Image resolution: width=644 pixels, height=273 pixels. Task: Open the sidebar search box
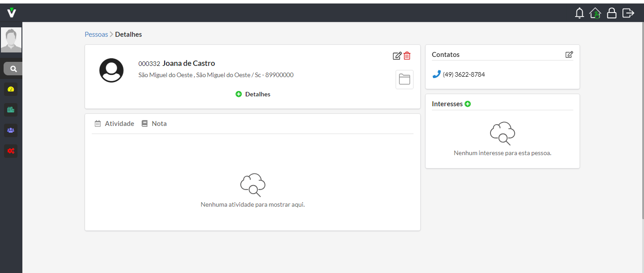pos(13,69)
